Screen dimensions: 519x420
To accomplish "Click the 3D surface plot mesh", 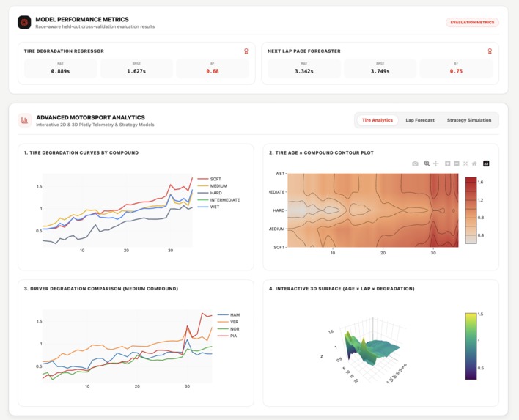I will pyautogui.click(x=371, y=349).
